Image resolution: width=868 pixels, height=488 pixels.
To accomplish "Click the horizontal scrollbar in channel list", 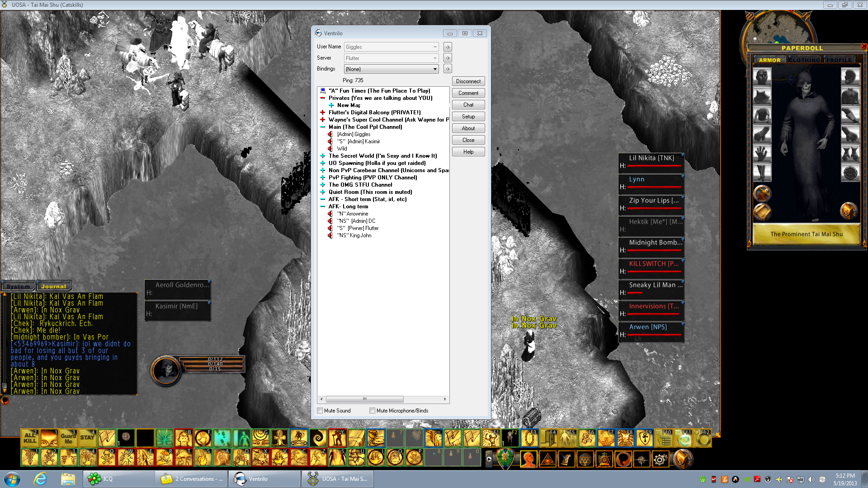I will [x=364, y=399].
